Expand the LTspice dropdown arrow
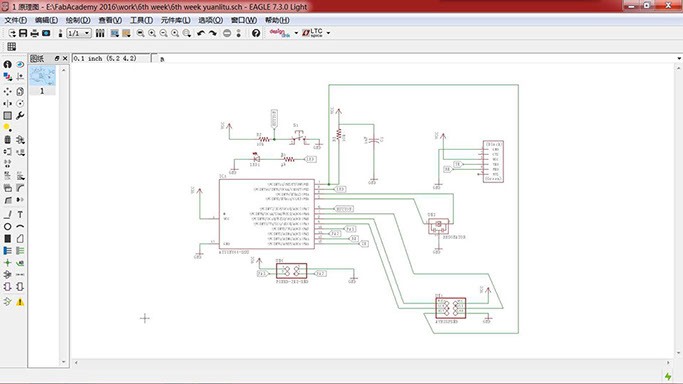The width and height of the screenshot is (683, 384). coord(328,33)
